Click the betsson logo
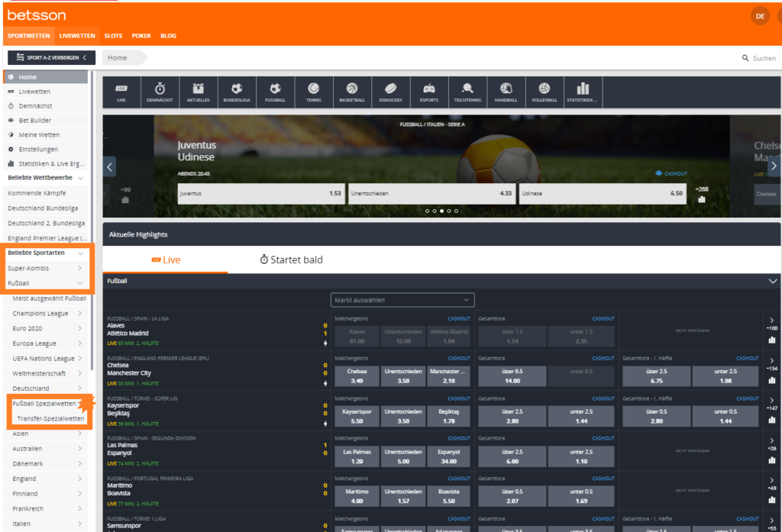Image resolution: width=782 pixels, height=532 pixels. [37, 15]
